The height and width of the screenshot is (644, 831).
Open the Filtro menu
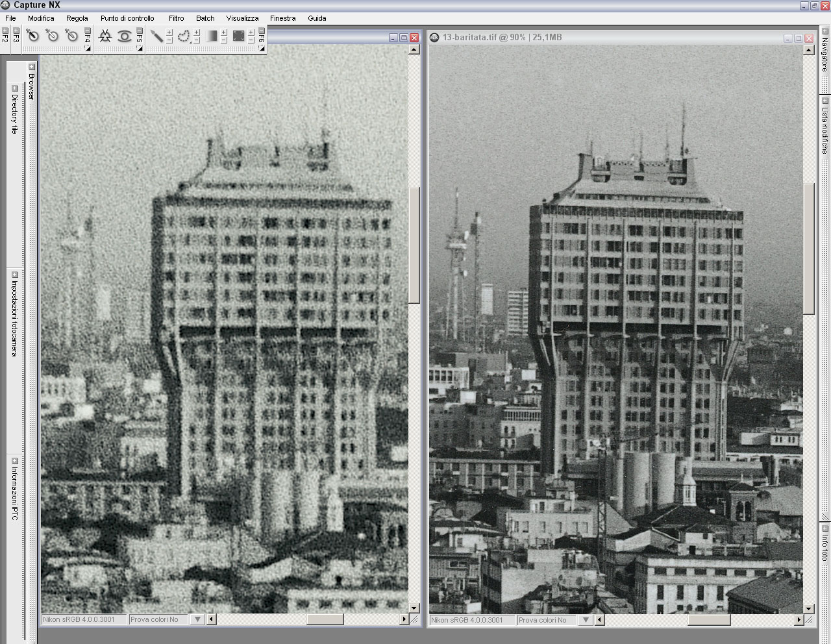point(176,18)
